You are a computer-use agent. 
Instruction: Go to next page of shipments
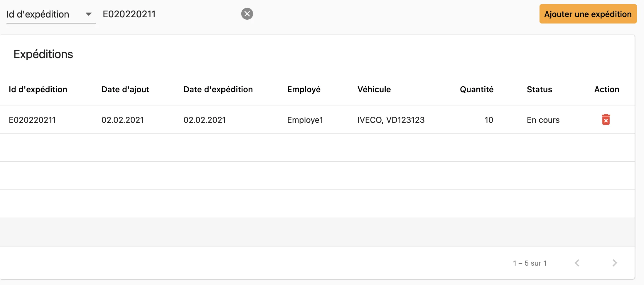(x=614, y=263)
